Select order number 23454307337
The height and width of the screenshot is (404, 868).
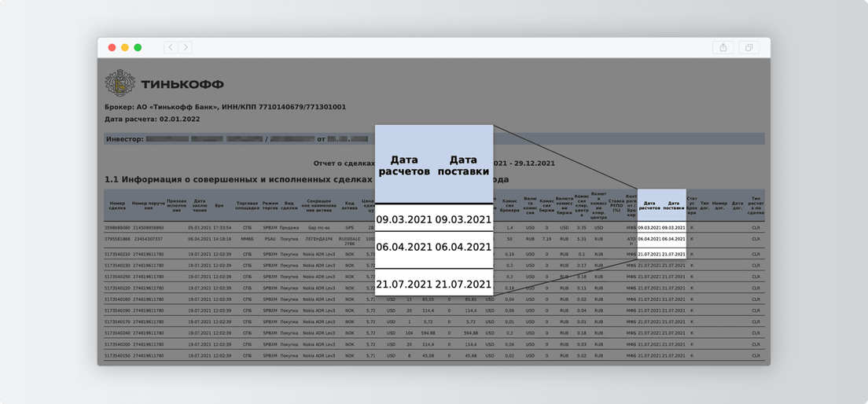pos(149,239)
